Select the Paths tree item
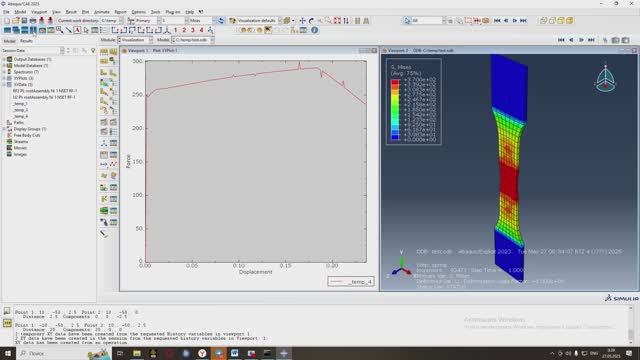Viewport: 640px width, 360px height. coord(19,123)
